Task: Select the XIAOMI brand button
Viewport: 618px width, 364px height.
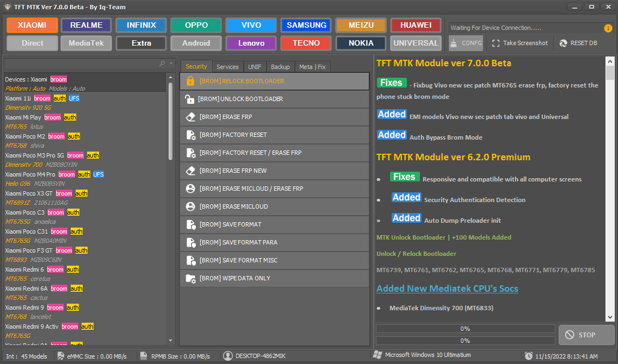Action: point(32,25)
